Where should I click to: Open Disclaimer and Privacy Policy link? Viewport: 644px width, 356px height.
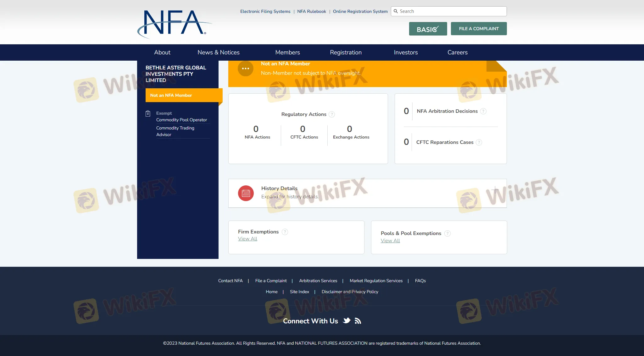(x=350, y=292)
